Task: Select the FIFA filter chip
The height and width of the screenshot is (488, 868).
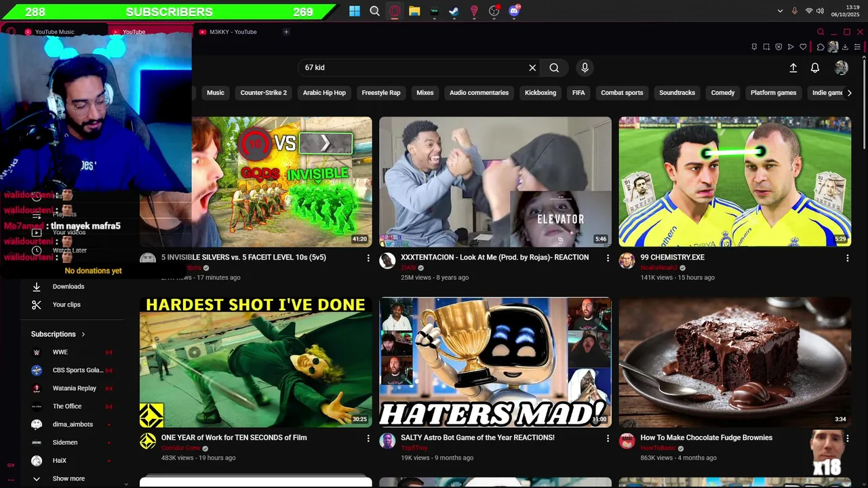Action: click(x=578, y=93)
